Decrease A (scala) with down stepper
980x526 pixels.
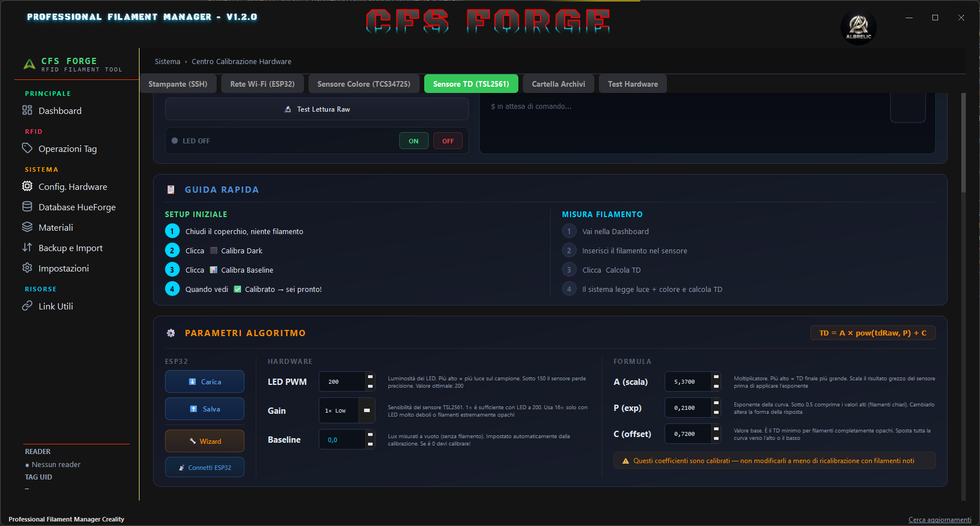point(716,387)
